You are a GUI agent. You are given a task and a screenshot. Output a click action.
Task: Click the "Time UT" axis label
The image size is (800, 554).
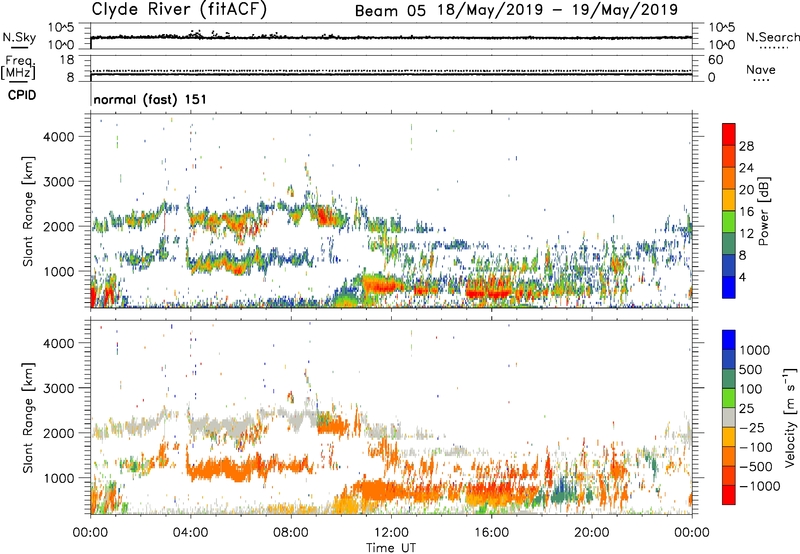[x=391, y=548]
